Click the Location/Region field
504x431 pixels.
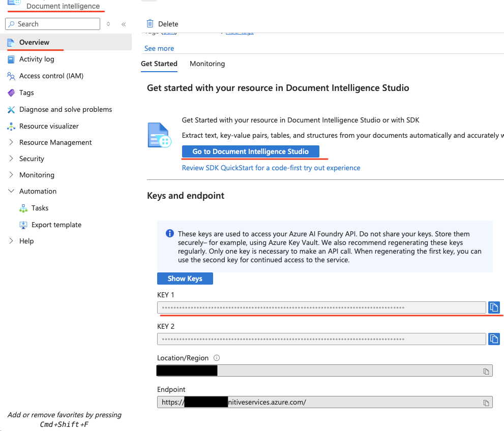coord(324,371)
